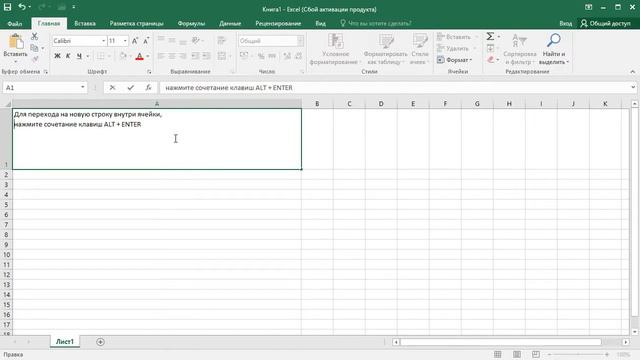Click the Format Painter brush icon

[35, 59]
